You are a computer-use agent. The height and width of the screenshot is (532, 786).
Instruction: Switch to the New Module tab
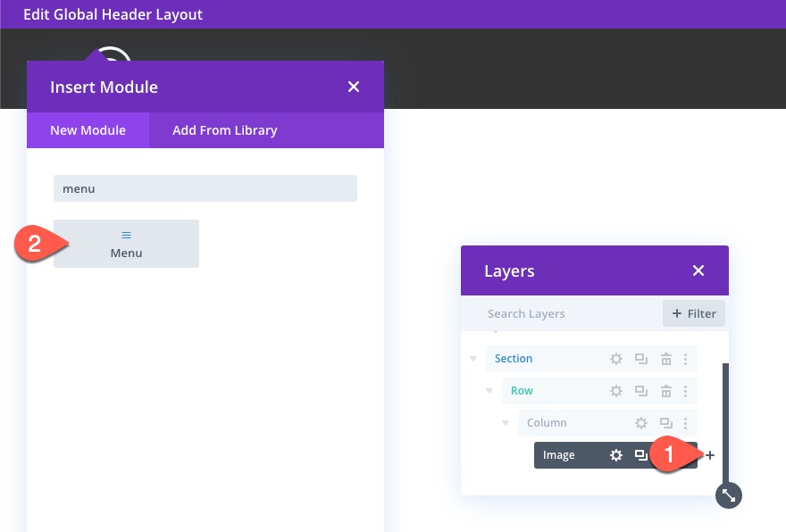pyautogui.click(x=88, y=130)
